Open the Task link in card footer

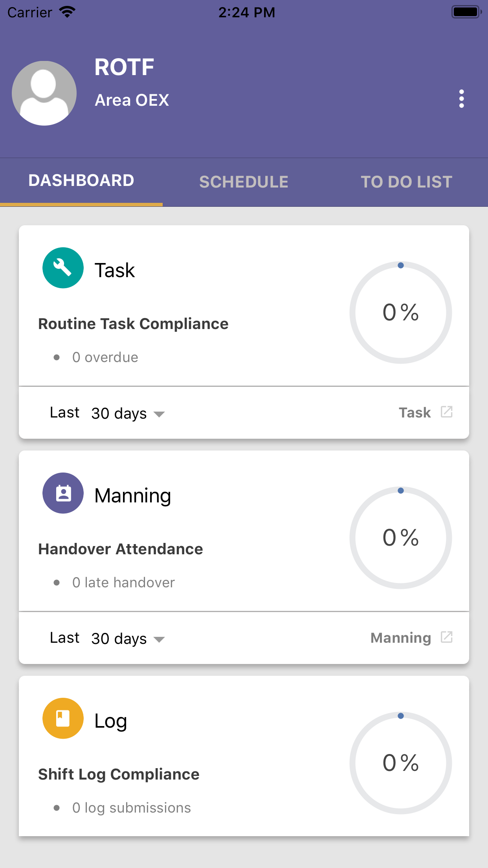[415, 412]
